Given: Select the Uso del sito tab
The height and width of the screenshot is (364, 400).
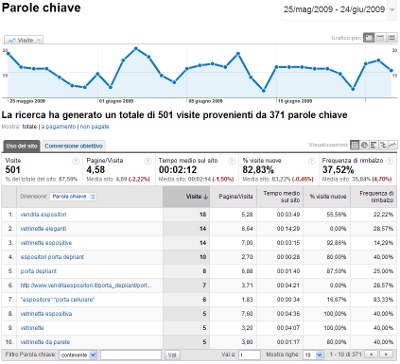Looking at the screenshot, I should click(22, 146).
